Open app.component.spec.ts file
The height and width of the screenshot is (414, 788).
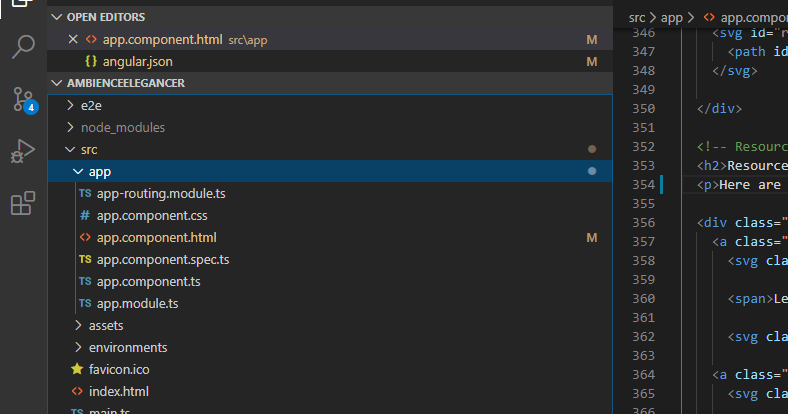coord(163,259)
